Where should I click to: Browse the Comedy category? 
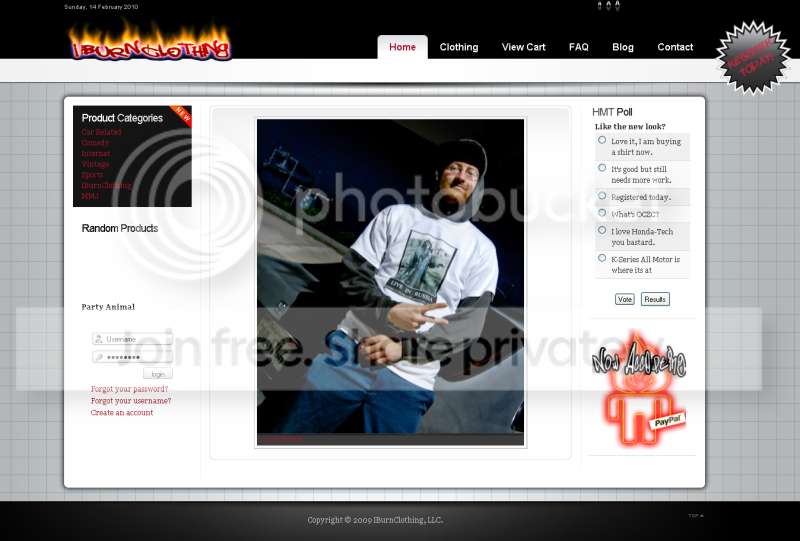click(95, 142)
